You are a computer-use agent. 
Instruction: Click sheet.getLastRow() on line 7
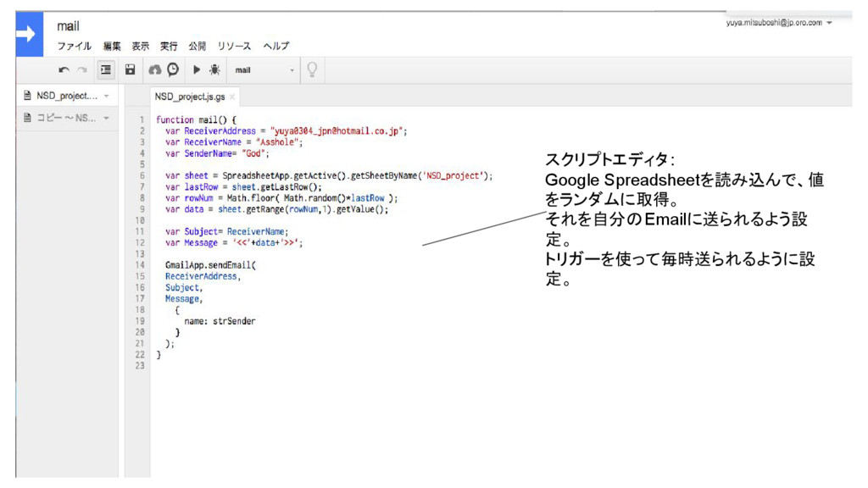(x=276, y=187)
